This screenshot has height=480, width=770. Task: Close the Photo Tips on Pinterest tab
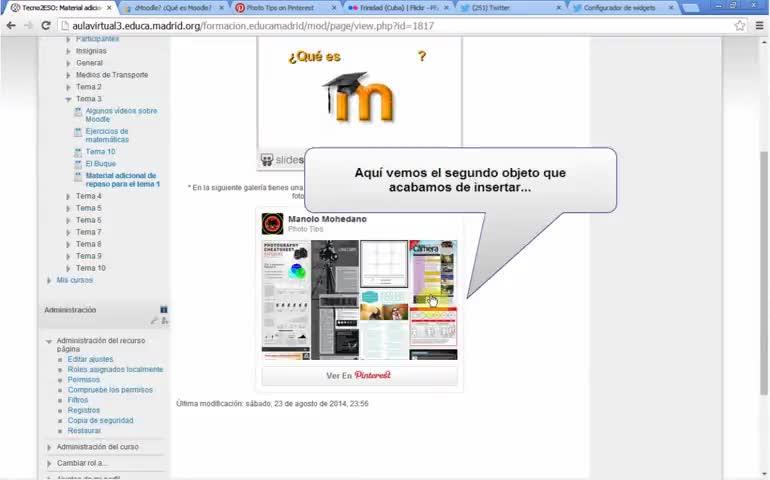(x=334, y=8)
